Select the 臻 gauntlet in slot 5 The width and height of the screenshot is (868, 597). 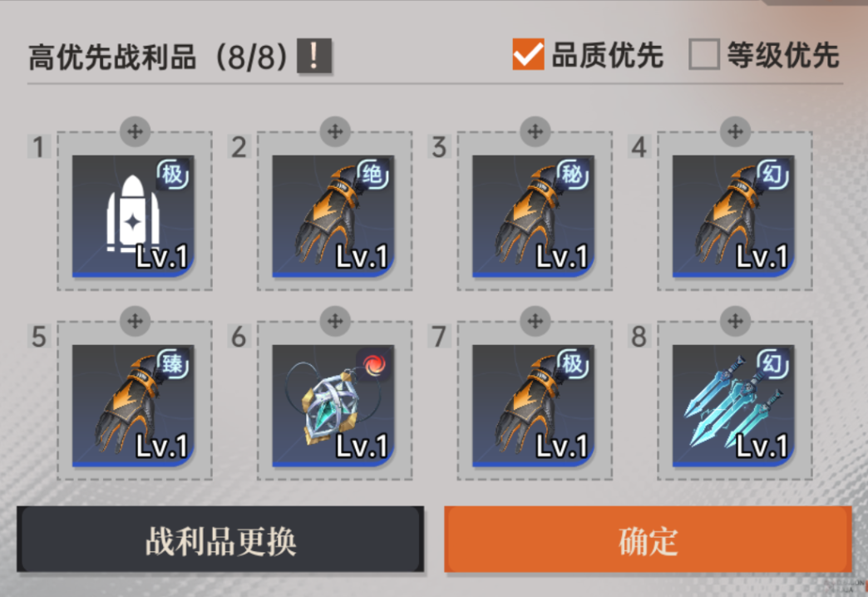133,406
